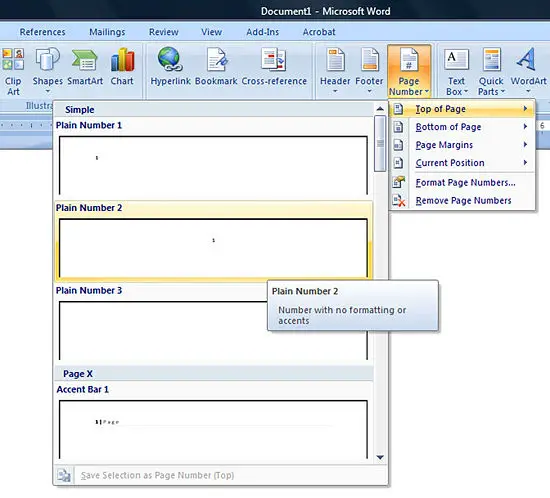Click the Header icon
550x498 pixels.
(x=335, y=60)
